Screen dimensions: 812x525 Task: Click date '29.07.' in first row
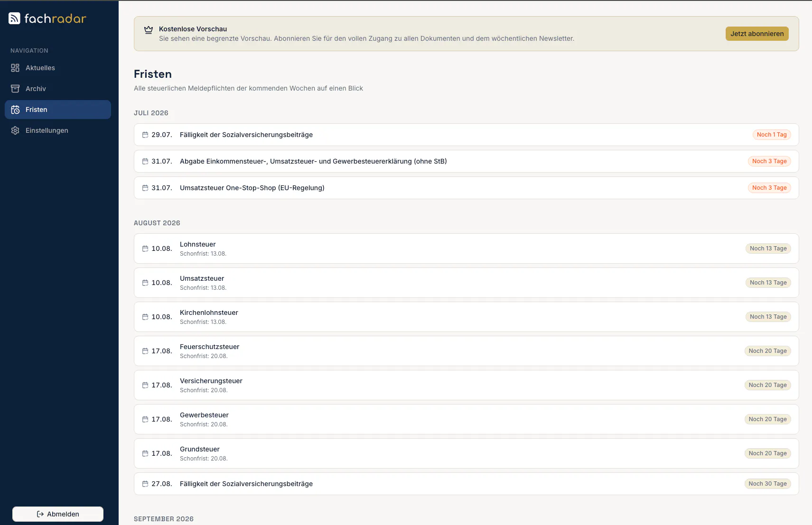162,135
